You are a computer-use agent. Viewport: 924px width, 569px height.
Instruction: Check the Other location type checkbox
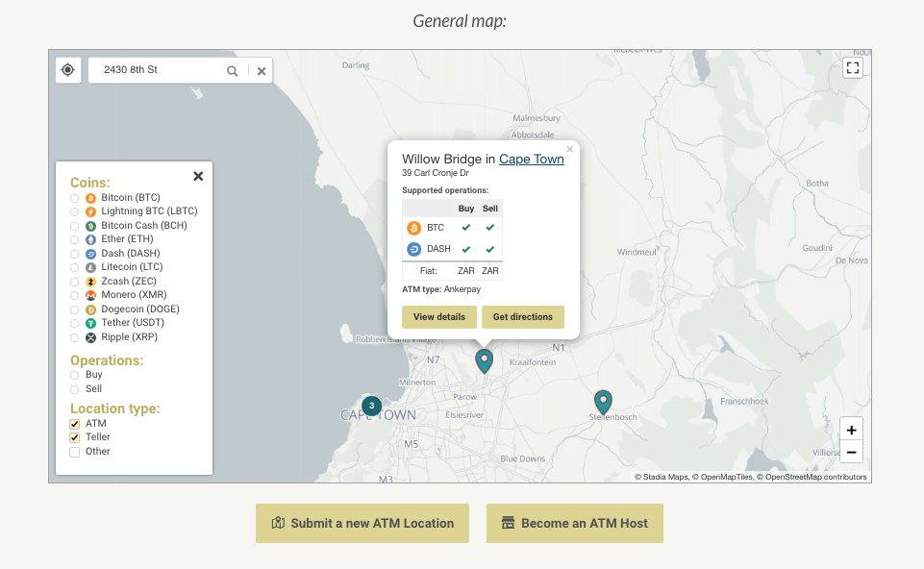[74, 453]
